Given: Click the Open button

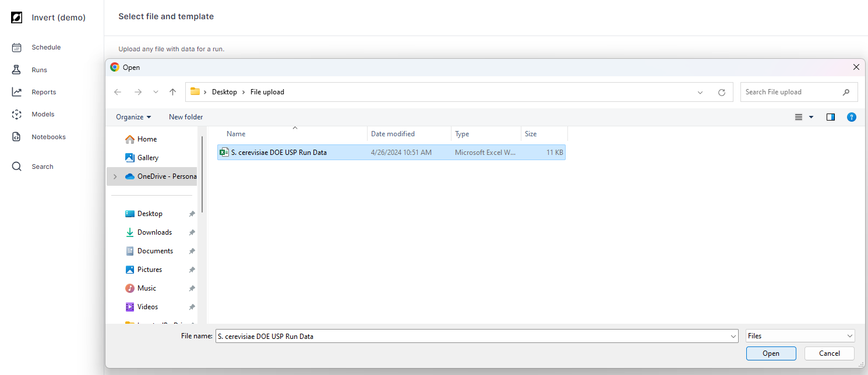Looking at the screenshot, I should [771, 353].
